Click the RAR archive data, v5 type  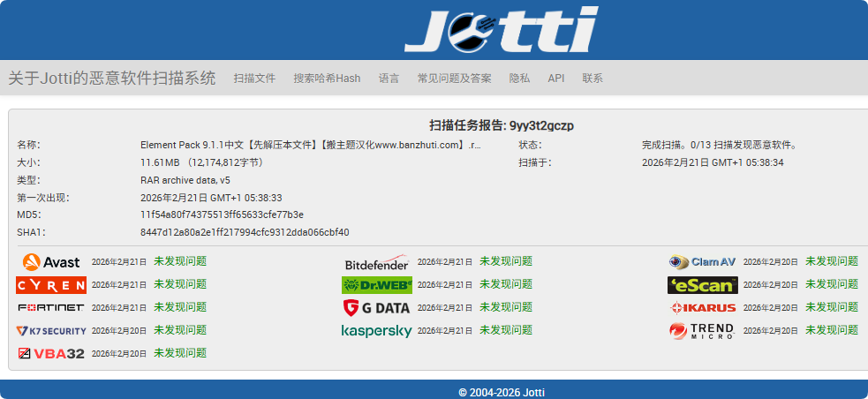(185, 180)
